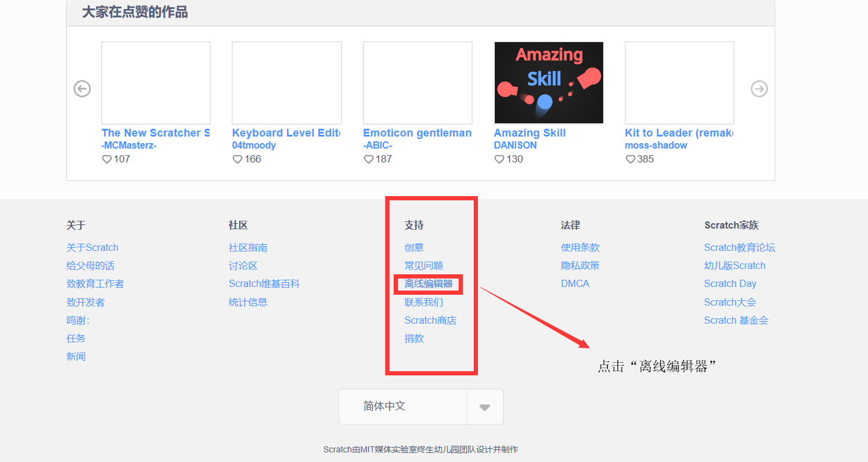Click 创意 under 支持
The width and height of the screenshot is (868, 462).
[414, 248]
